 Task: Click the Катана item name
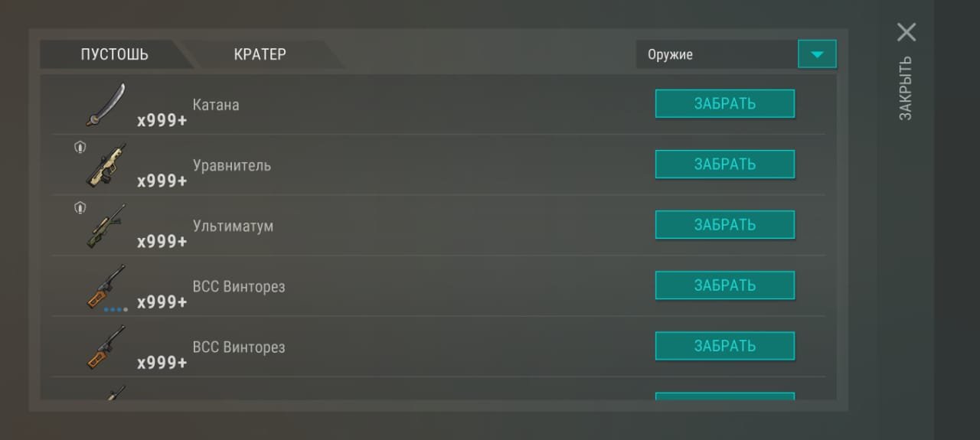[216, 105]
